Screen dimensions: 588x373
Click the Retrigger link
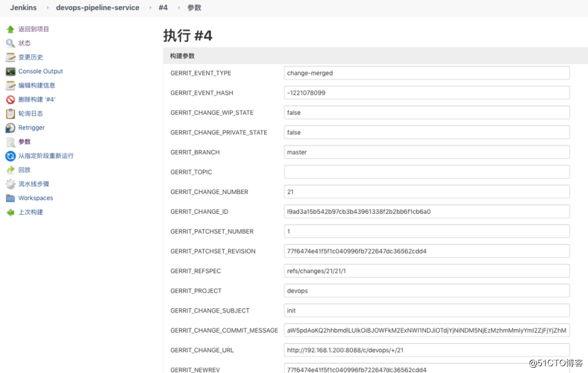coord(32,128)
